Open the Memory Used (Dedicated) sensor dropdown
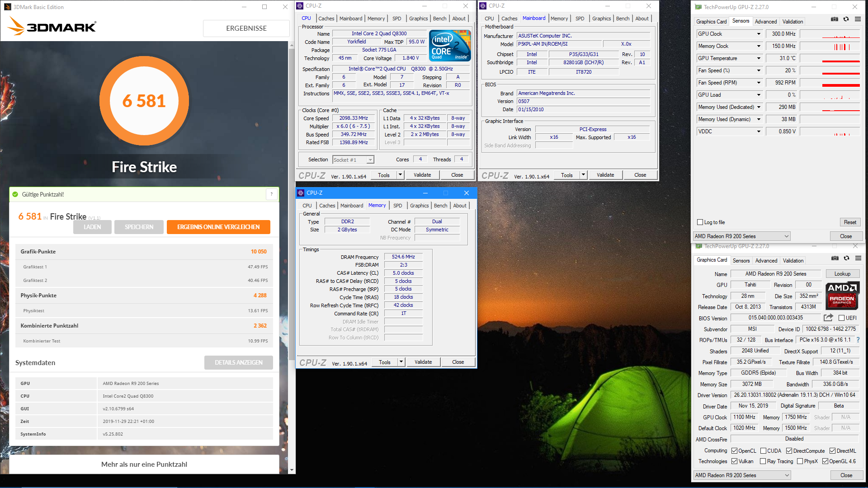The image size is (868, 488). [759, 107]
